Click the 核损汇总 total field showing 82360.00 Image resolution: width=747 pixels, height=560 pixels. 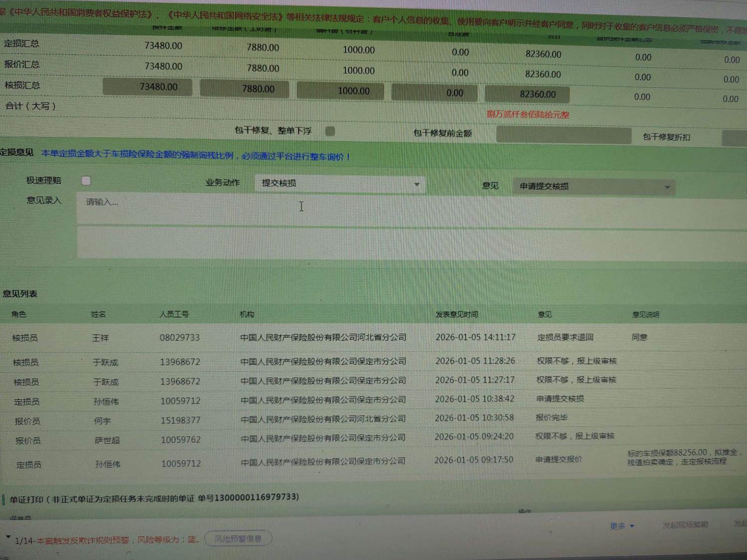tap(527, 95)
